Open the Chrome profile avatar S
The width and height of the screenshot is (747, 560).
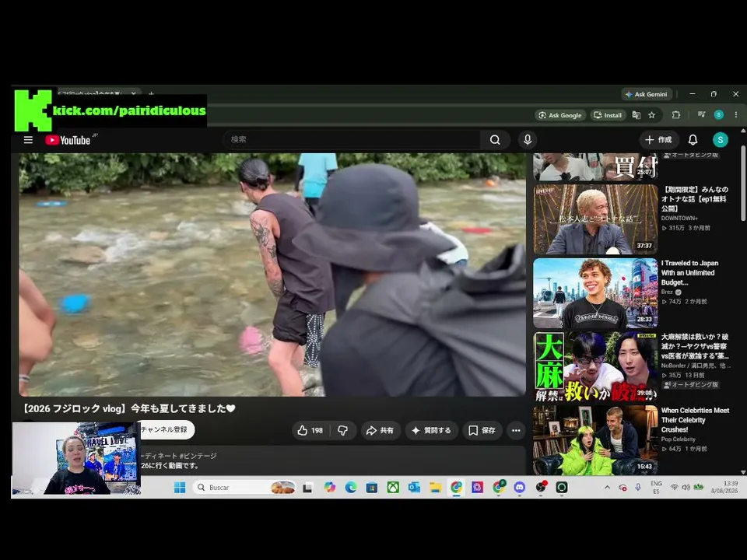pyautogui.click(x=718, y=115)
